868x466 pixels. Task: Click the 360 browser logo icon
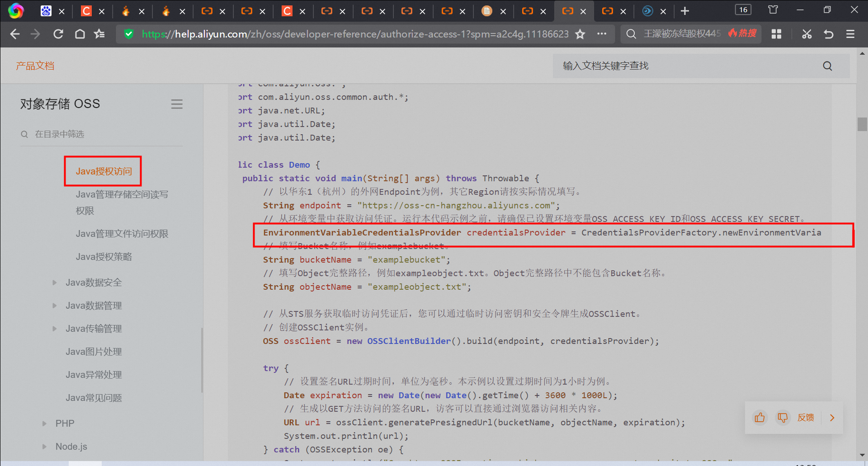pos(15,11)
